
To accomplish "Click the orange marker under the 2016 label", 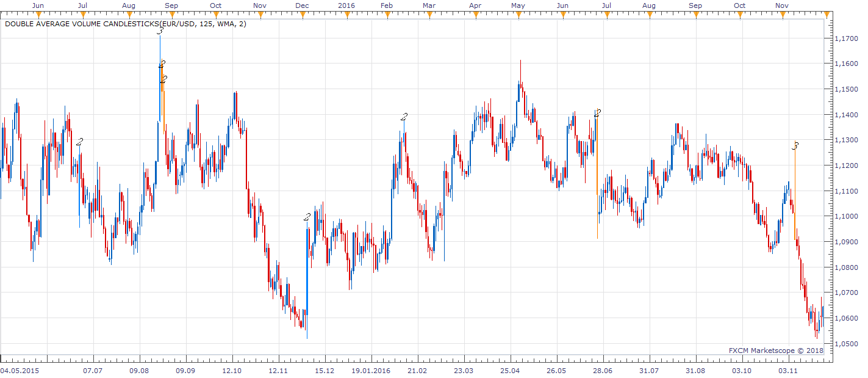I will tap(346, 15).
